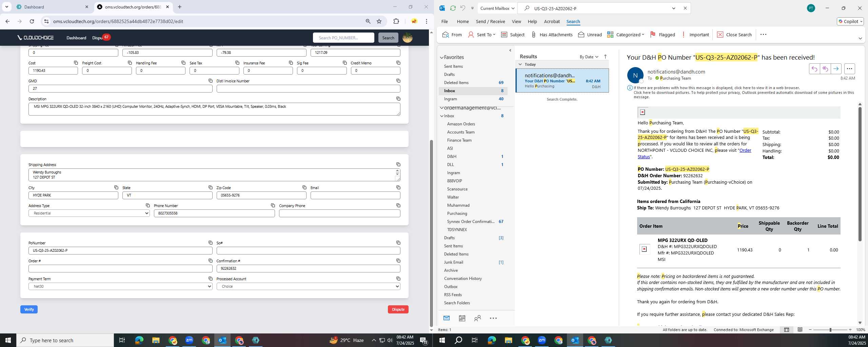Click the red Dispute button

pos(398,309)
